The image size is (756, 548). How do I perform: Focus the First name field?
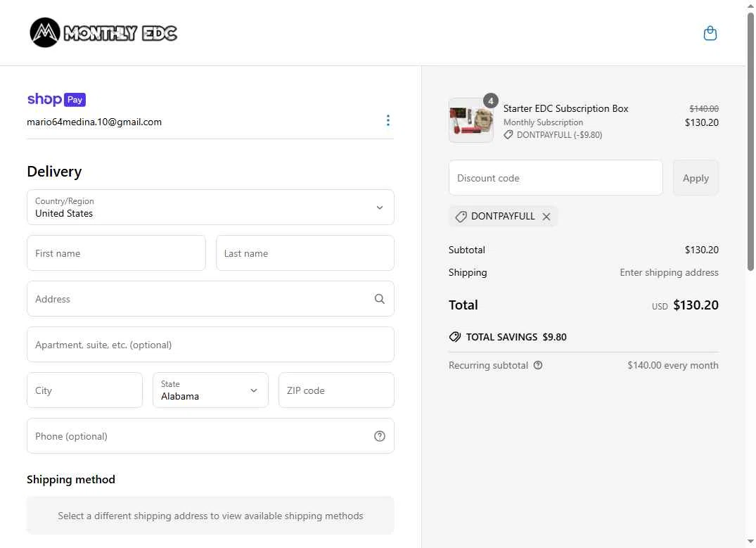click(x=116, y=253)
